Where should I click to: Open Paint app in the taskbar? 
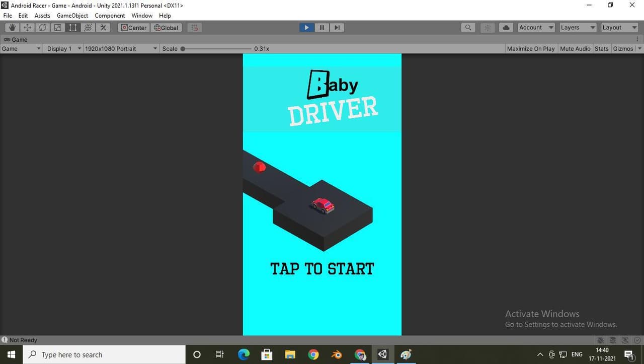pos(406,354)
